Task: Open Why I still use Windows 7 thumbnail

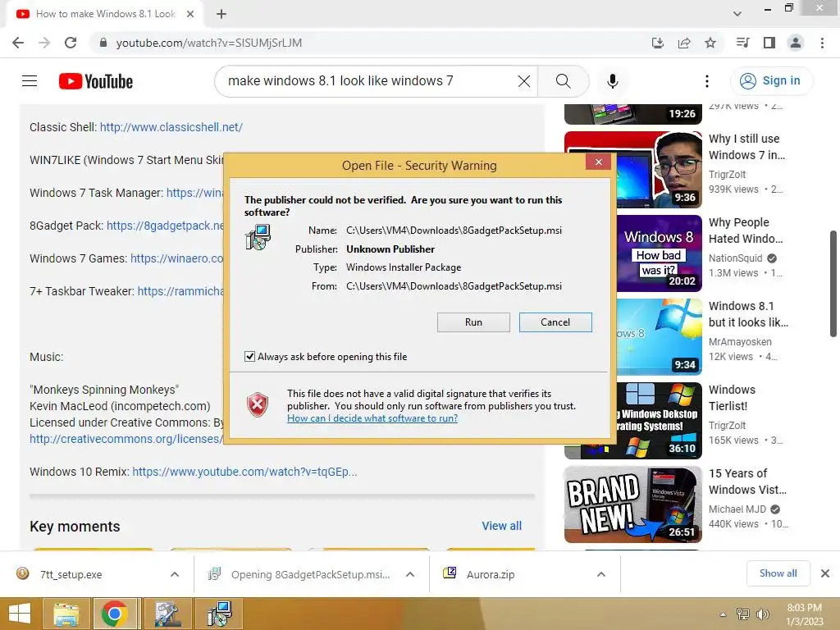Action: [x=632, y=169]
